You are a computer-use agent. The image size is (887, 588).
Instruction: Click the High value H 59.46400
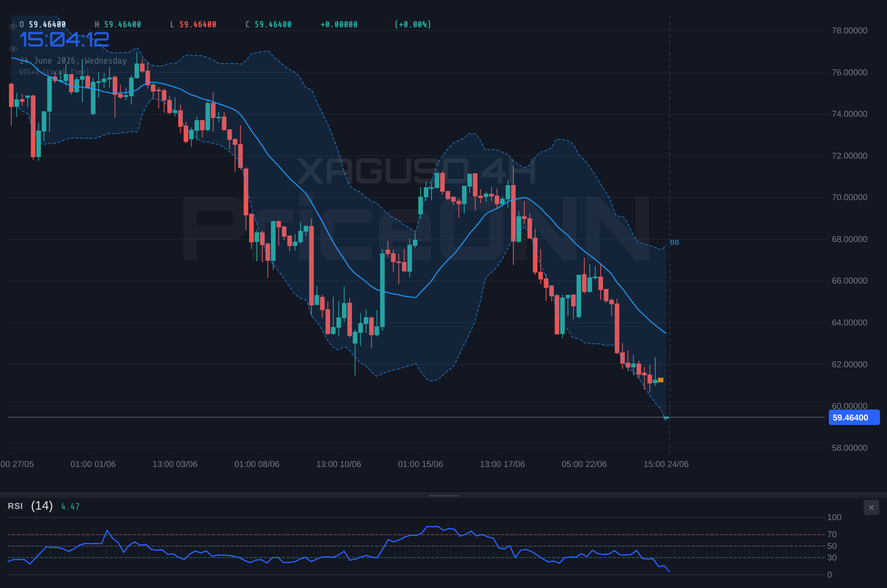(118, 24)
